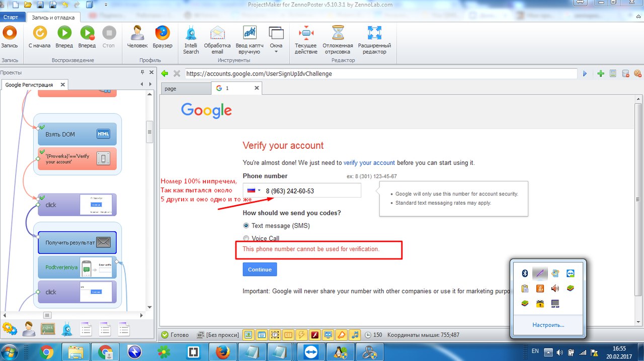Open Firefox from the taskbar
Viewport: 644px width, 361px height.
tap(223, 352)
